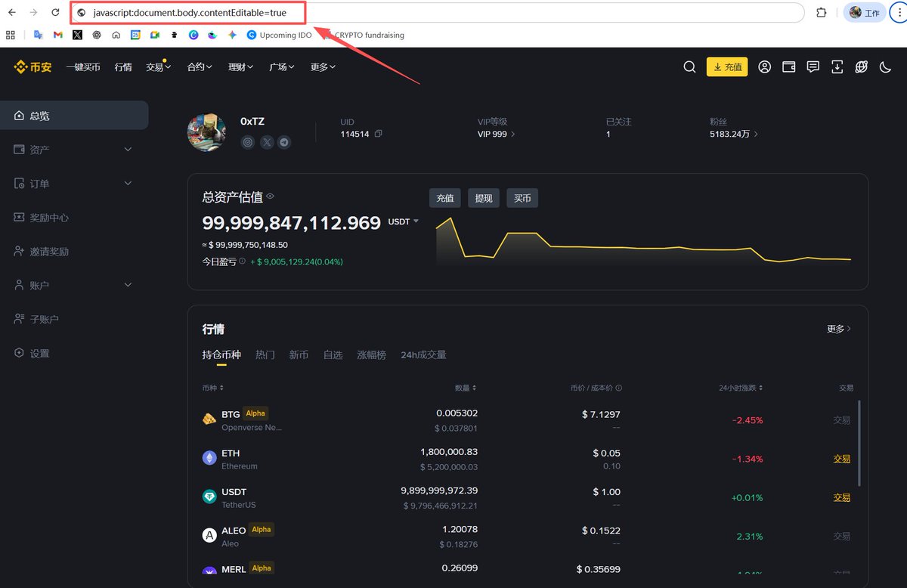Open the apps grid bookmark icon
The height and width of the screenshot is (588, 907).
click(x=11, y=35)
